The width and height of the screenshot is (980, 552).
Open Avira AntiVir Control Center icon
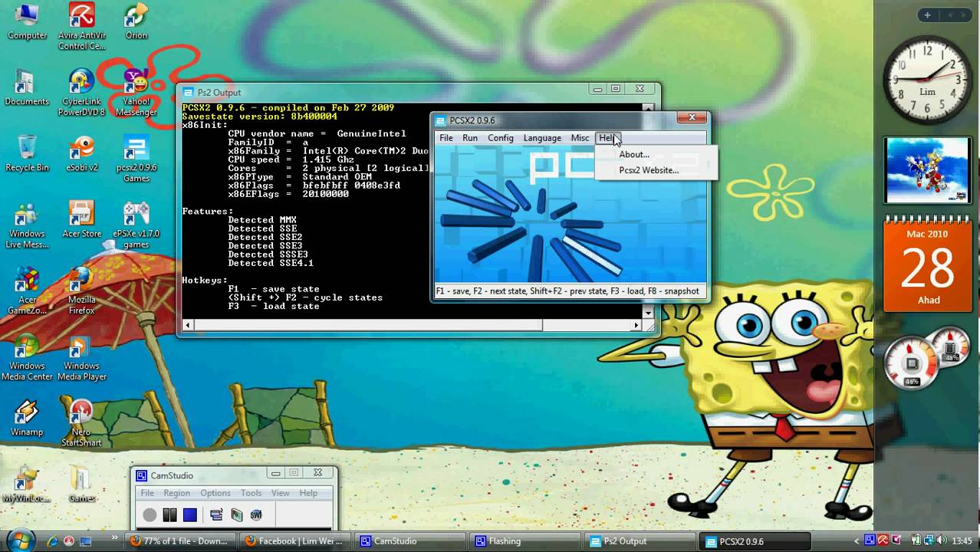(x=81, y=27)
